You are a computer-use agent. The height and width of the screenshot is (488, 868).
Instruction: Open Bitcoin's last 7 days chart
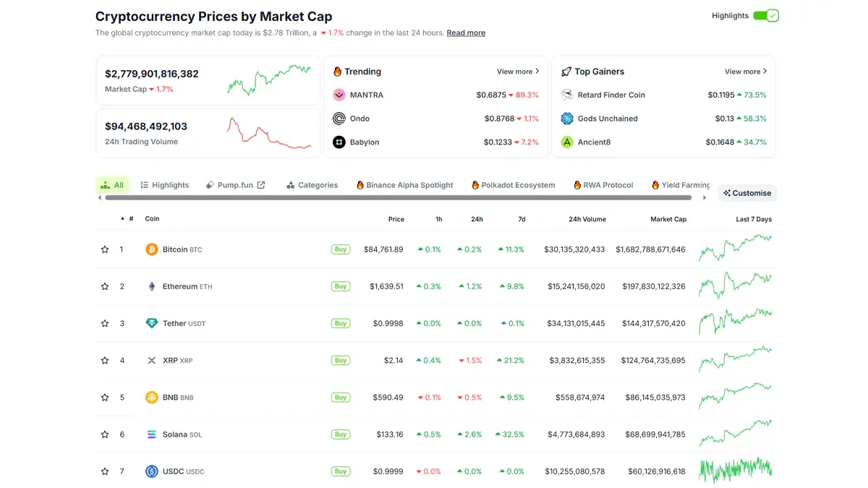tap(736, 248)
